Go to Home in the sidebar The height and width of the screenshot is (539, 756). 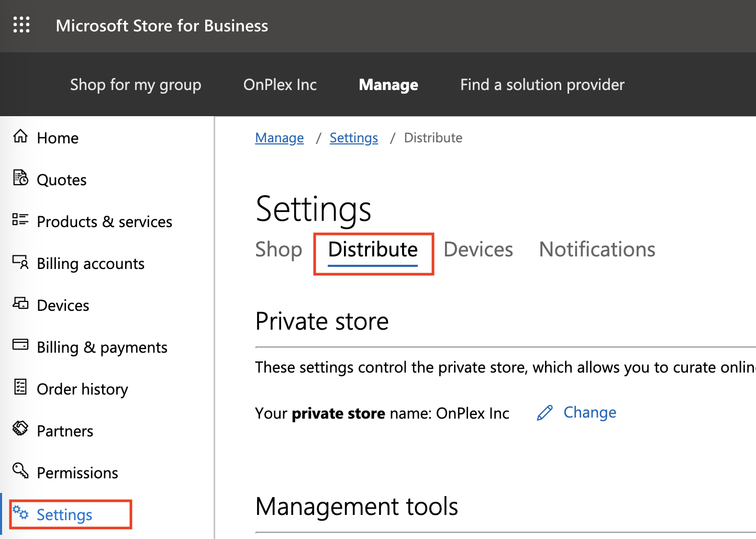(x=58, y=138)
